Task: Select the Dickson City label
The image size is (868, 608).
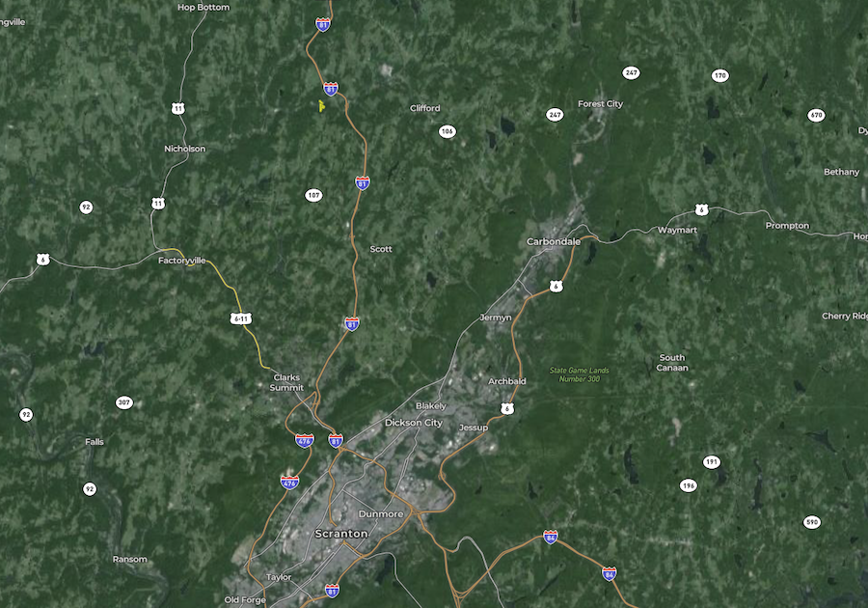Action: point(414,423)
